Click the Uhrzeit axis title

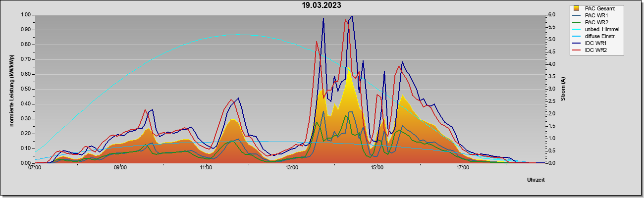tap(536, 180)
